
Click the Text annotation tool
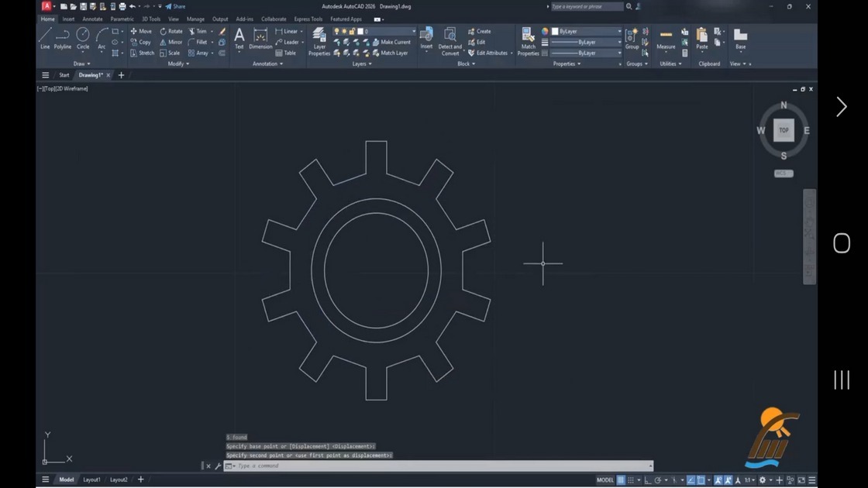pos(239,39)
